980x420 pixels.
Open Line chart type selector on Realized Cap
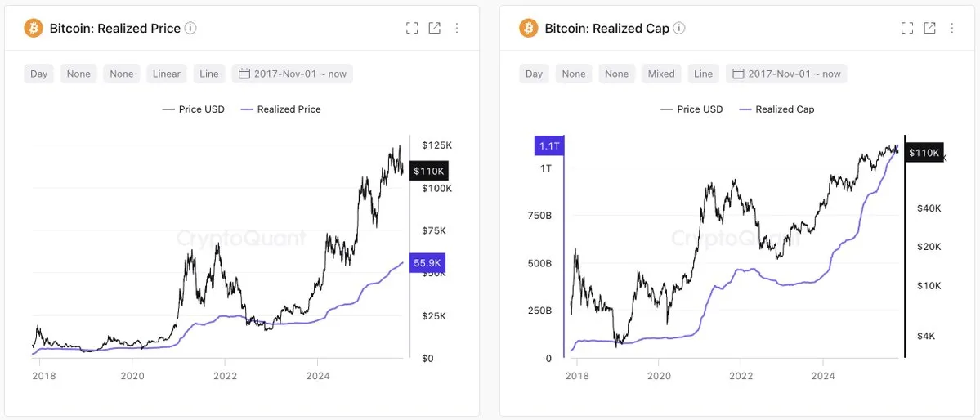click(x=704, y=74)
